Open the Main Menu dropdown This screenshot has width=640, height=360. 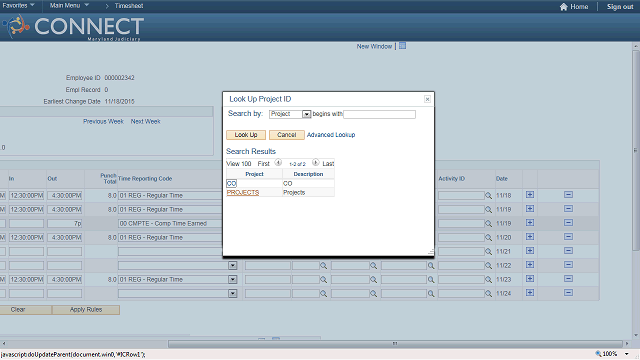click(x=69, y=6)
